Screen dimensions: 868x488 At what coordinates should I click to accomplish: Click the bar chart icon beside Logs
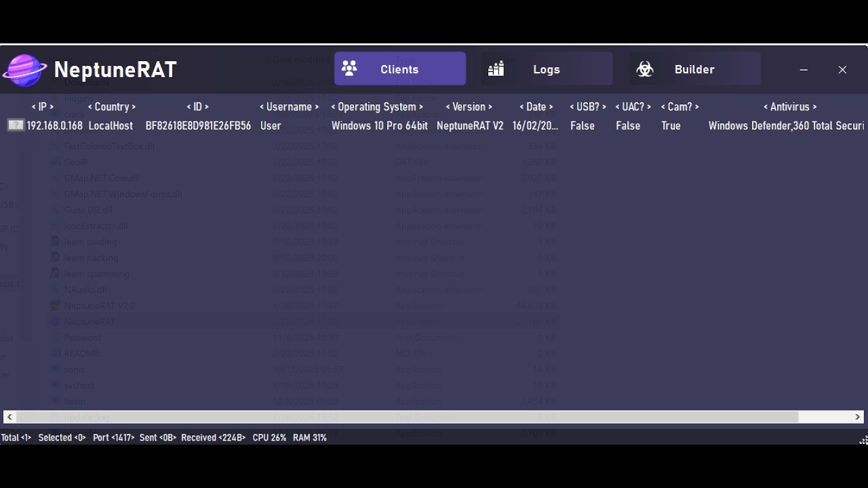pyautogui.click(x=496, y=68)
